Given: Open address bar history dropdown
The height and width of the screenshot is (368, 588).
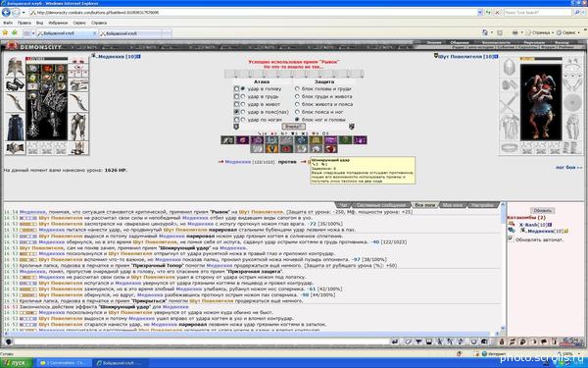Looking at the screenshot, I should click(480, 13).
